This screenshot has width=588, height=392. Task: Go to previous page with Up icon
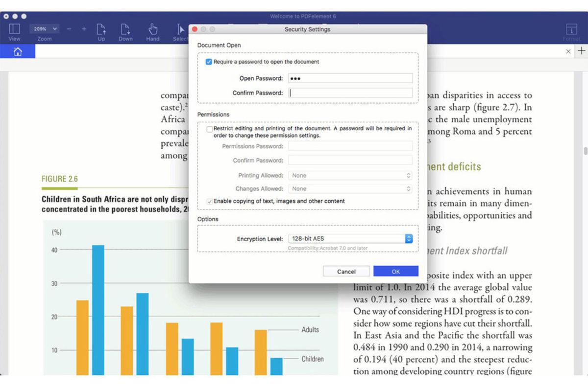coord(101,29)
